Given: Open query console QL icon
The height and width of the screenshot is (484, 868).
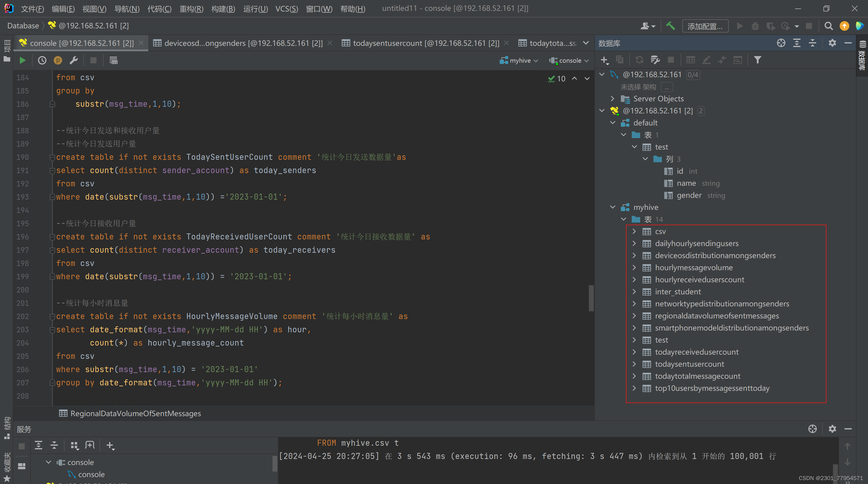Looking at the screenshot, I should 737,60.
